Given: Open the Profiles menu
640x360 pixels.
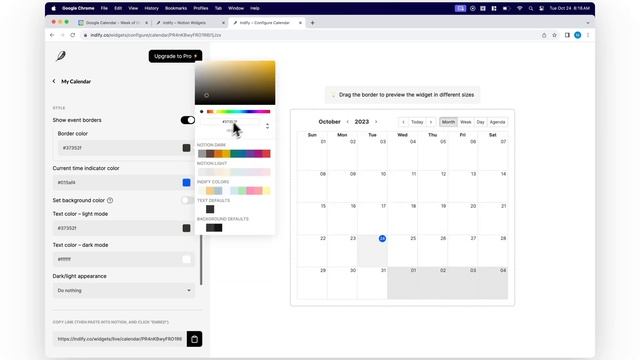Looking at the screenshot, I should click(200, 8).
